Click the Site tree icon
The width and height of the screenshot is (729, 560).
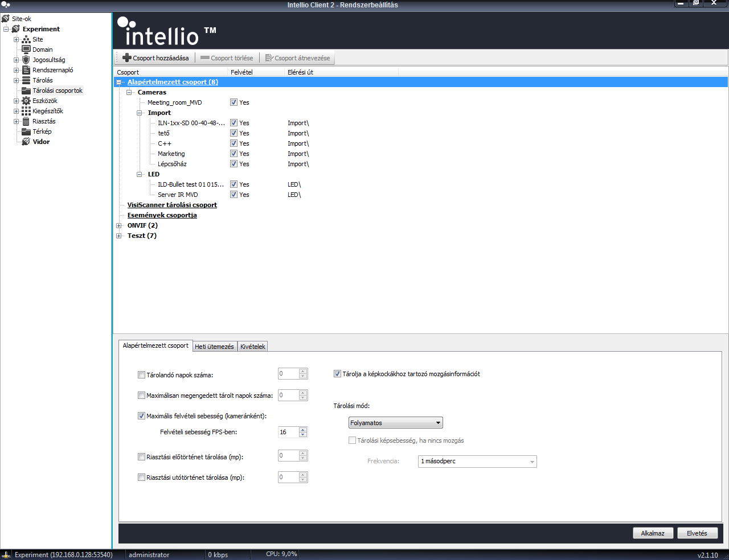[x=26, y=39]
